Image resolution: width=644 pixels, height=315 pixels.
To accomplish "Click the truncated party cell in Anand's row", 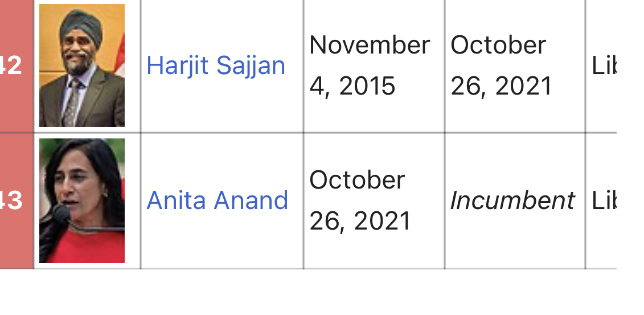I will [x=602, y=201].
